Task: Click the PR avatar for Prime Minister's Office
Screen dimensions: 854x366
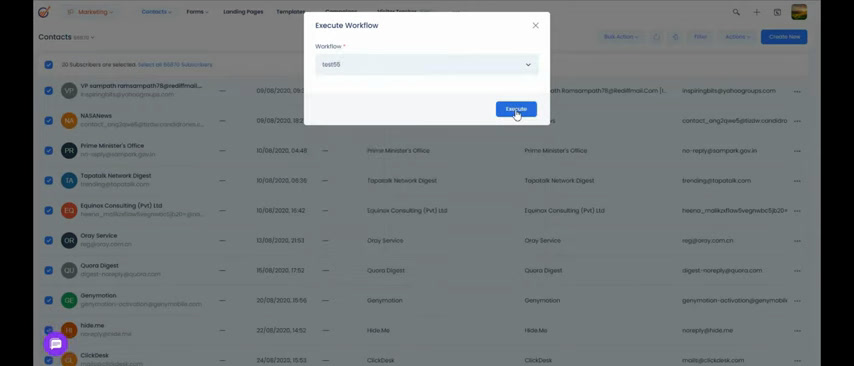Action: (69, 151)
